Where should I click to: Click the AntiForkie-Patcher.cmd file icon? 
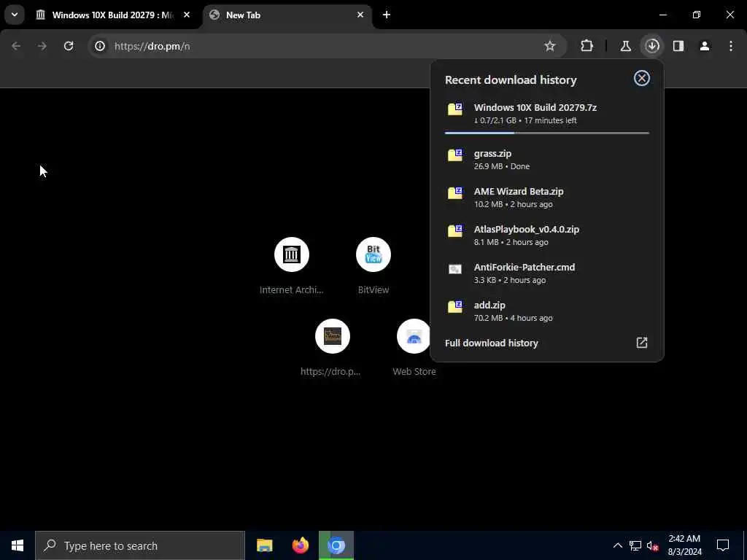455,270
